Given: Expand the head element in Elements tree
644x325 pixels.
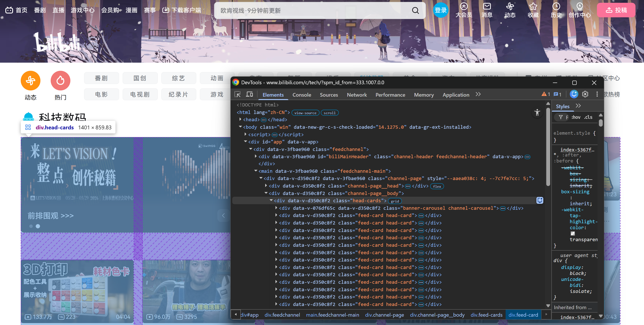Looking at the screenshot, I should (x=240, y=120).
